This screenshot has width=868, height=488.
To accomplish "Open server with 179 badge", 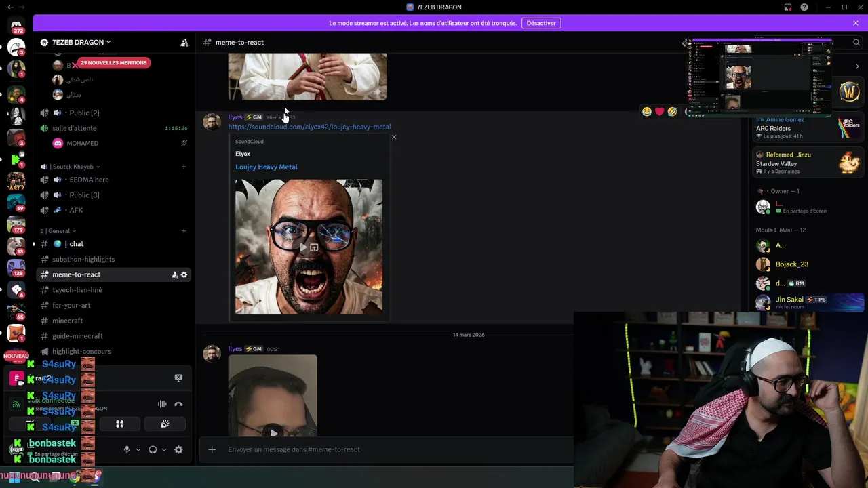I will tap(16, 225).
